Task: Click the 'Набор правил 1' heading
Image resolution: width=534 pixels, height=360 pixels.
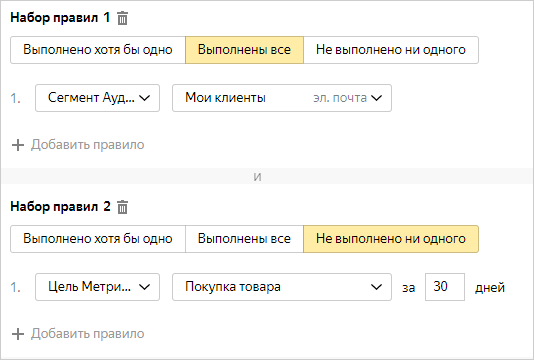Action: (60, 17)
